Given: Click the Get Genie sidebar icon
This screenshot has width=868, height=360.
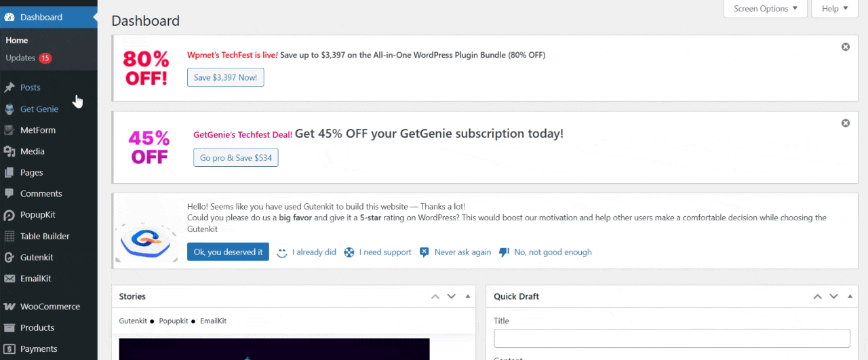Looking at the screenshot, I should 9,109.
